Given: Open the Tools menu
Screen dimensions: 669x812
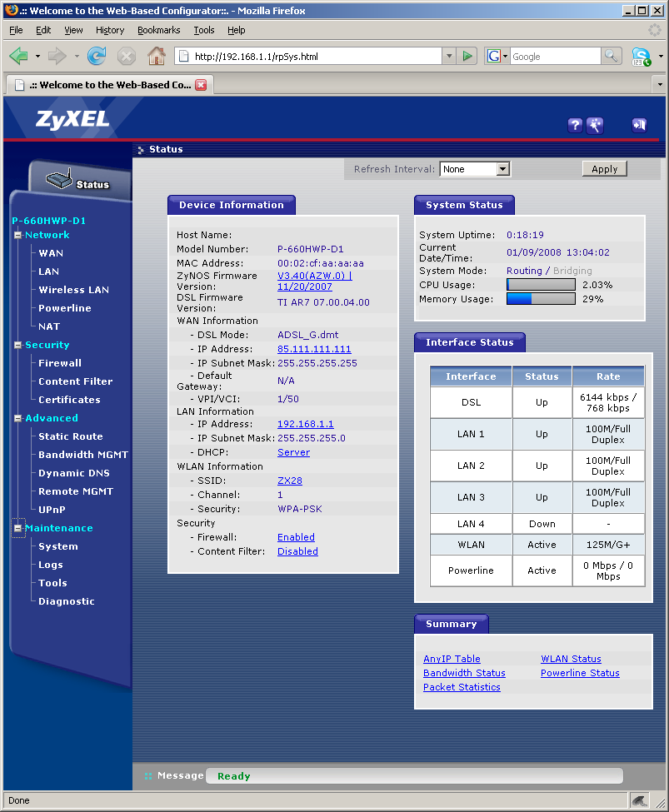Looking at the screenshot, I should [203, 30].
